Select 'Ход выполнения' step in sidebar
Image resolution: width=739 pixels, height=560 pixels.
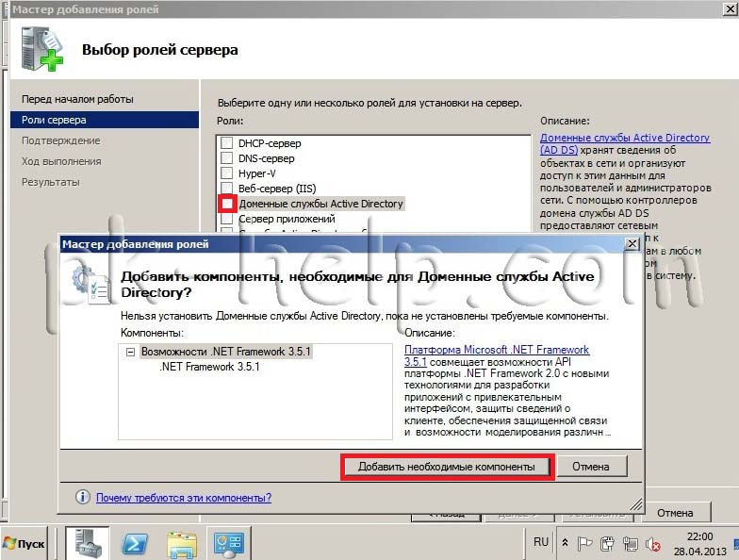pos(61,161)
